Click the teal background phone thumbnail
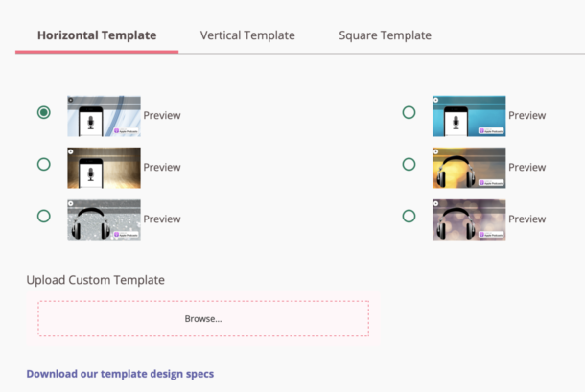The width and height of the screenshot is (585, 392). [468, 116]
